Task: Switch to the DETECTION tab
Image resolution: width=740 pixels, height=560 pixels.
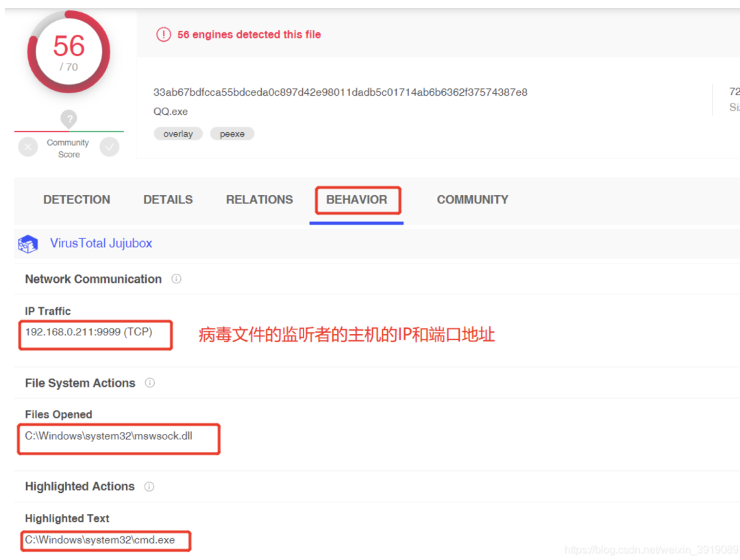Action: tap(77, 200)
